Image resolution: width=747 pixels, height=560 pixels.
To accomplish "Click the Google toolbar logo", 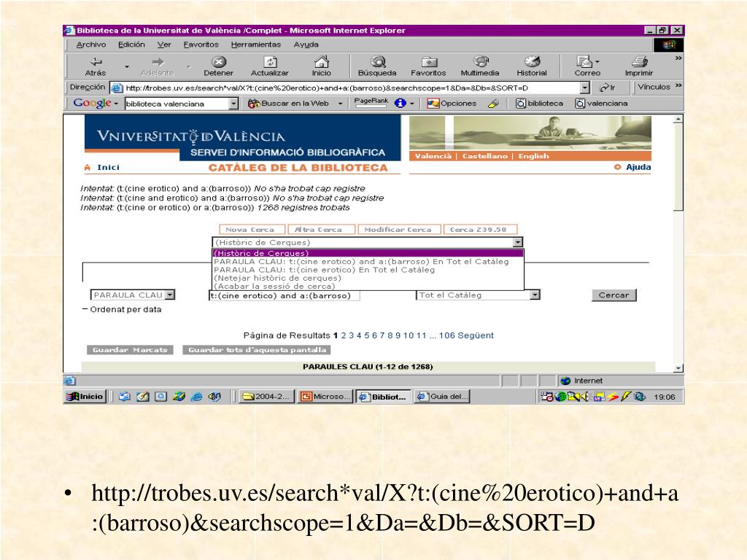I will click(92, 103).
